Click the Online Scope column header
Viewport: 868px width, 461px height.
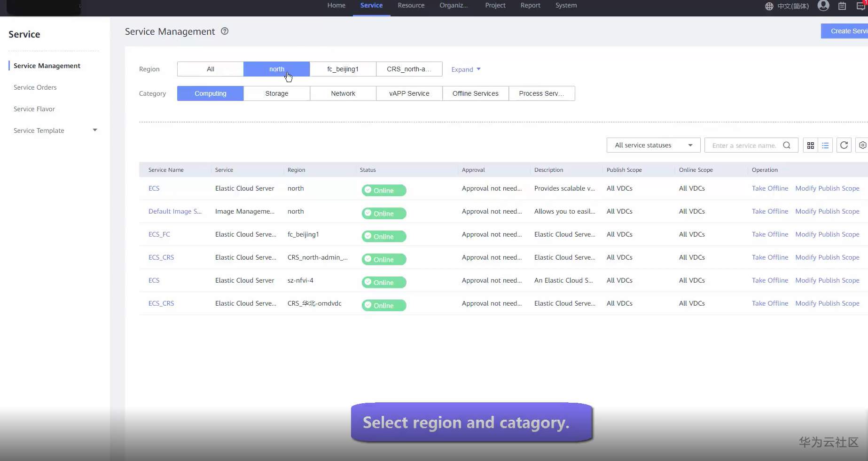696,170
